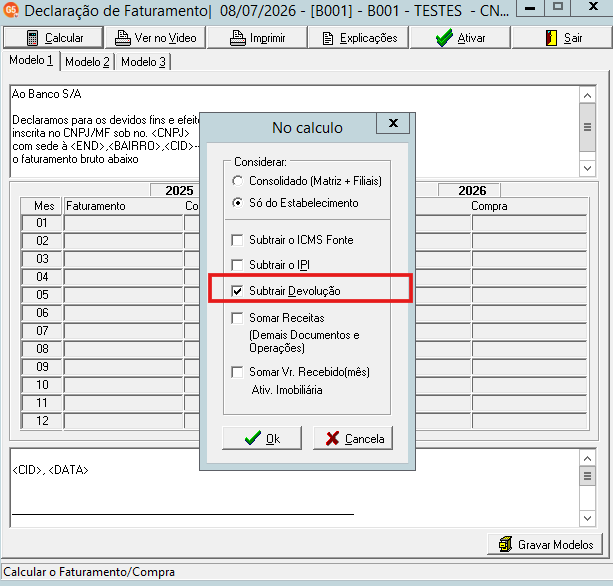Image resolution: width=613 pixels, height=586 pixels.
Task: Click the printer icon on Imprimir
Action: pos(238,38)
